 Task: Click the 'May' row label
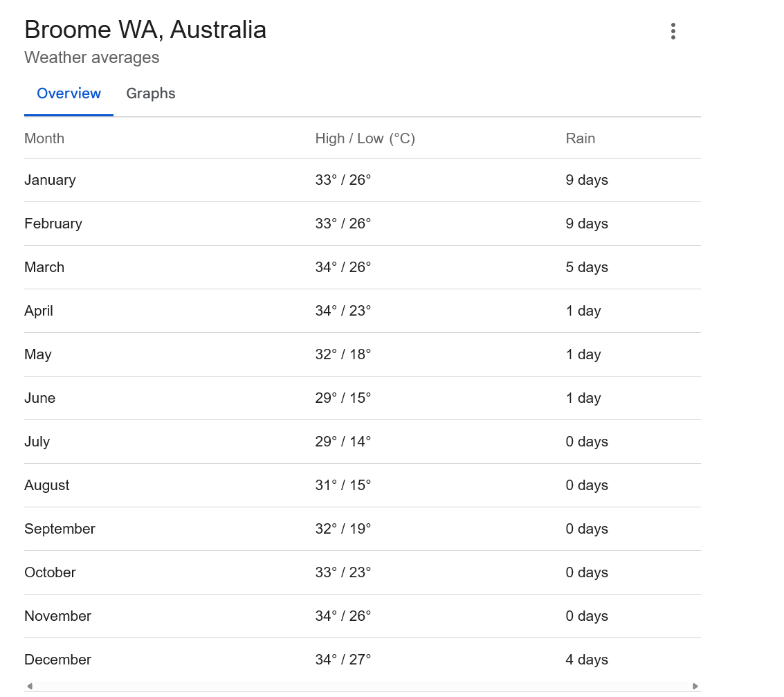(38, 354)
